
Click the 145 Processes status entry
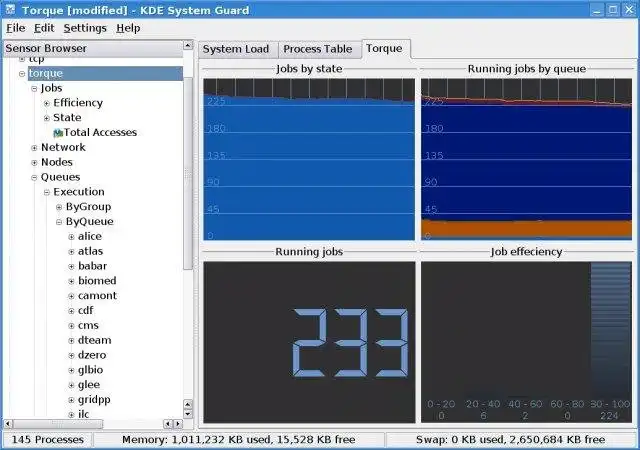[48, 440]
